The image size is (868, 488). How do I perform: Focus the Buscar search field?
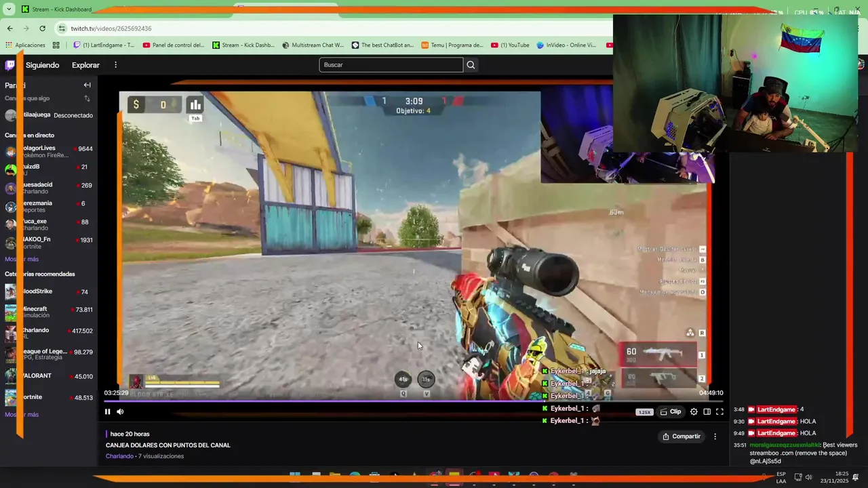[x=391, y=65]
